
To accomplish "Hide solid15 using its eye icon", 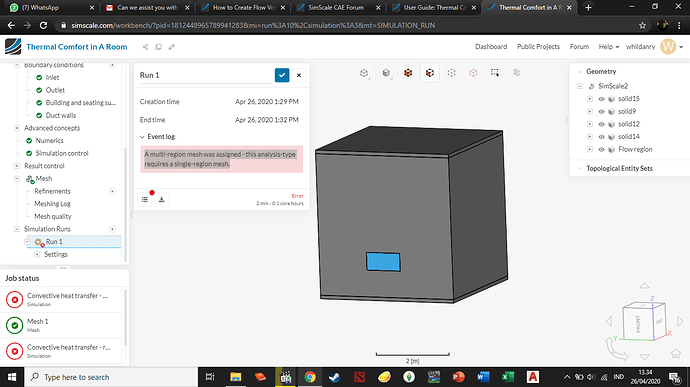I will (601, 99).
